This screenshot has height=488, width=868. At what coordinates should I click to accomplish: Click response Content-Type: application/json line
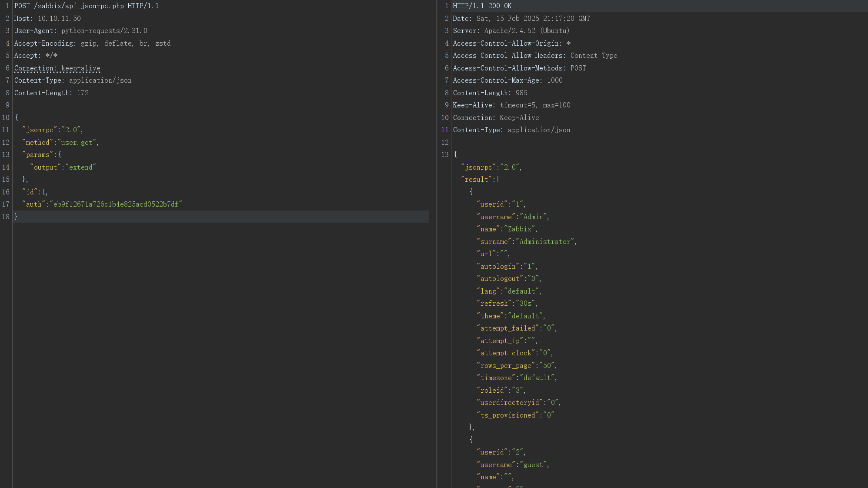[x=512, y=130]
